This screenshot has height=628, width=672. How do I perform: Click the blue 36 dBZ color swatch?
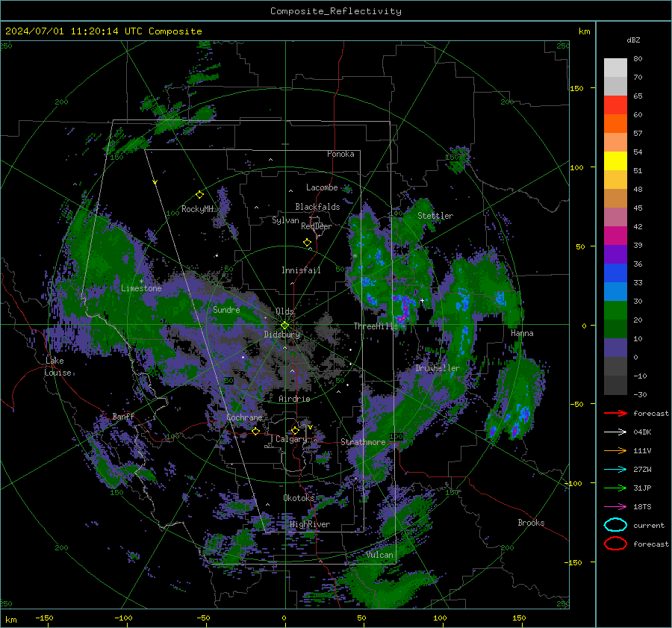pos(615,273)
